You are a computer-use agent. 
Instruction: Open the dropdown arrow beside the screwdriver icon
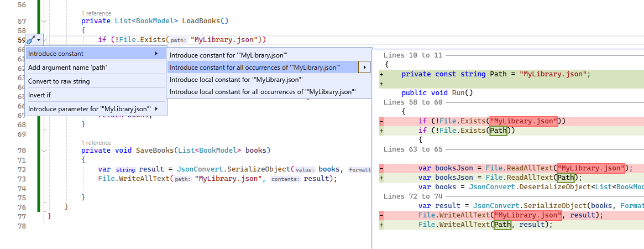click(39, 40)
